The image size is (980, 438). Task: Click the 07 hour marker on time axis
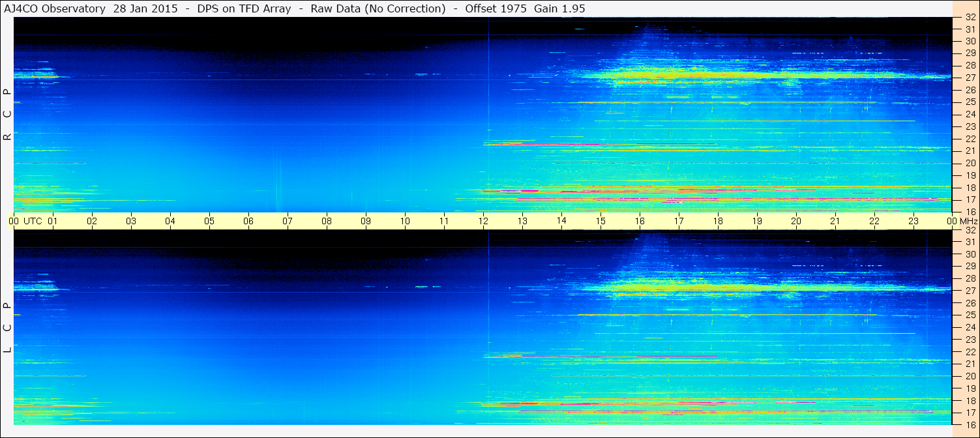coord(288,221)
